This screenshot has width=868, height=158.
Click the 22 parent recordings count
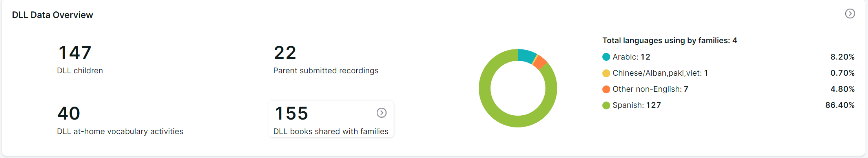pyautogui.click(x=285, y=53)
